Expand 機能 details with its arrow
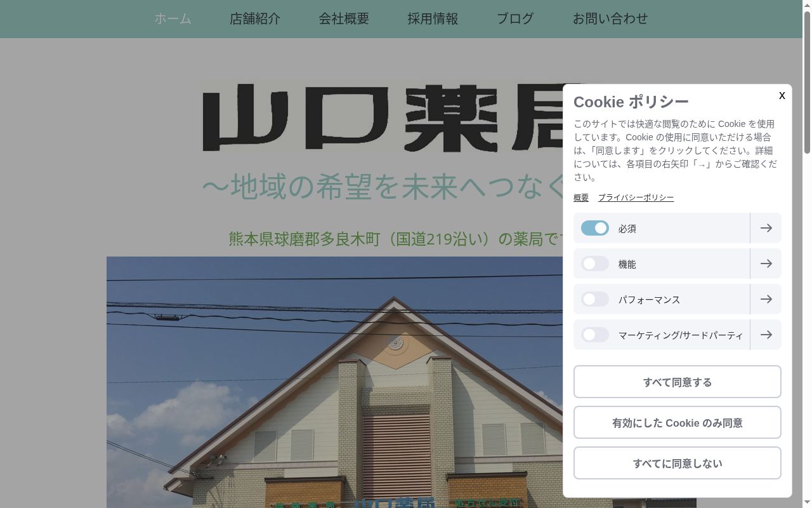The width and height of the screenshot is (812, 508). pyautogui.click(x=766, y=264)
